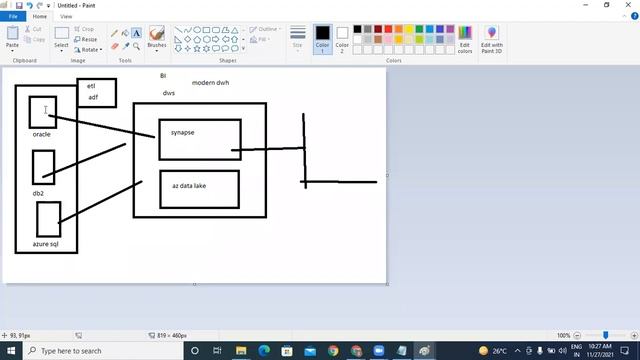
Task: Select Color 2 background box
Action: [342, 39]
